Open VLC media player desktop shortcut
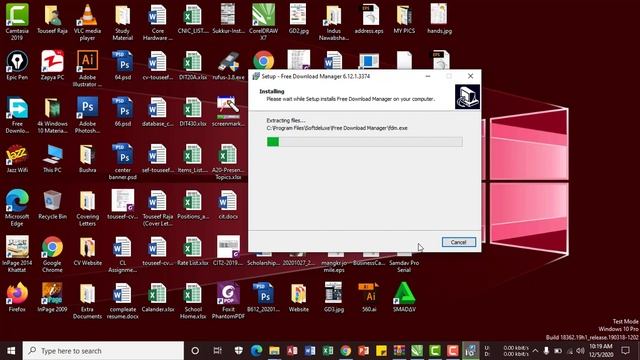Viewport: 640px width, 360px height. (87, 22)
